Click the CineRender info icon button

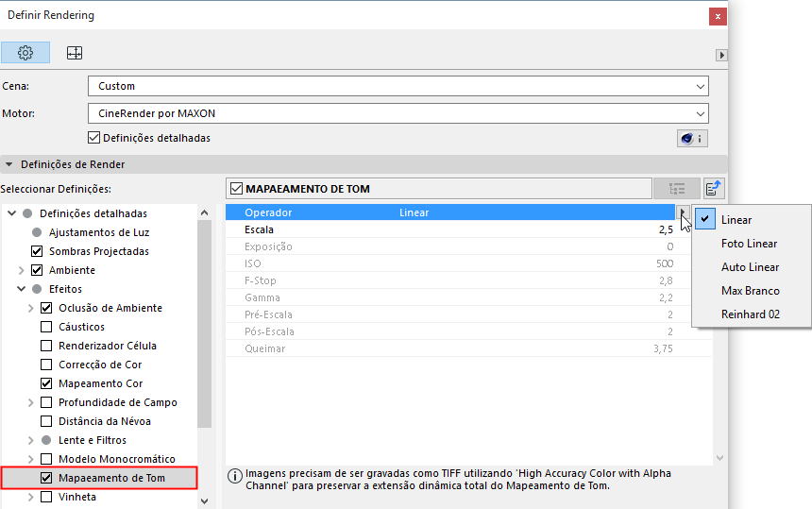click(692, 138)
